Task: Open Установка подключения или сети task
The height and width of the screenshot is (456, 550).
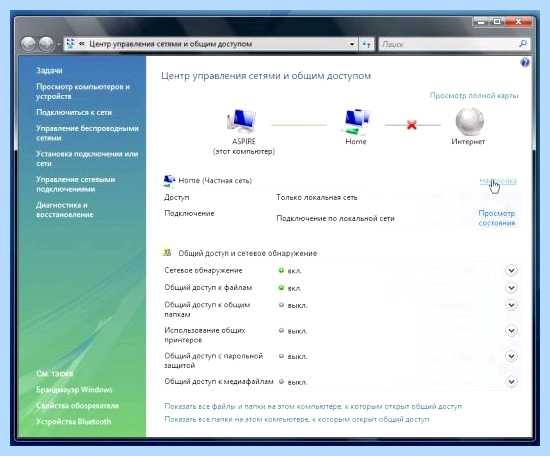Action: 87,159
